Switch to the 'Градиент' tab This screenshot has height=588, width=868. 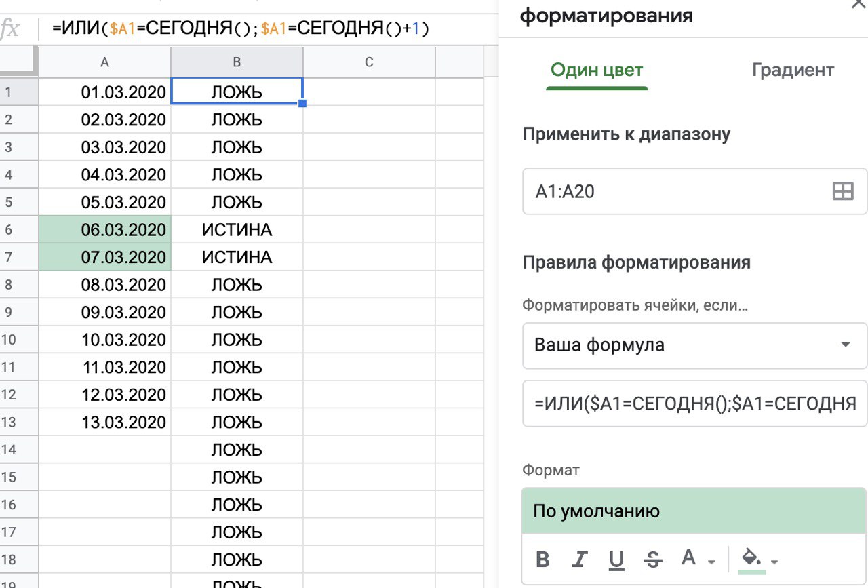pyautogui.click(x=793, y=70)
